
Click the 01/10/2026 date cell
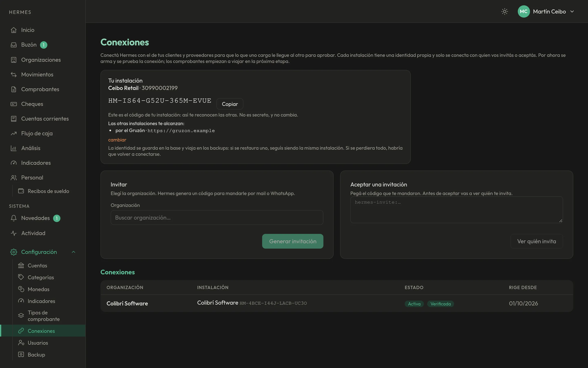523,304
